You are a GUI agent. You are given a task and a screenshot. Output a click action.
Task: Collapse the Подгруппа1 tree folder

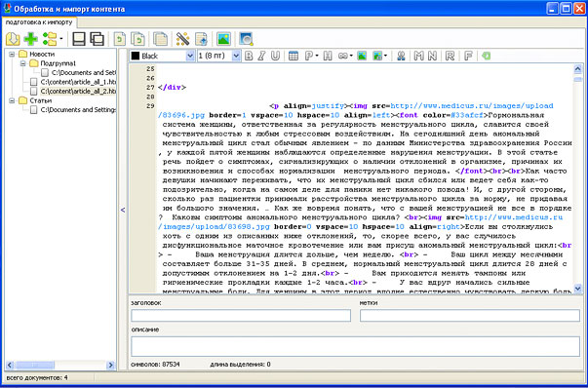22,63
